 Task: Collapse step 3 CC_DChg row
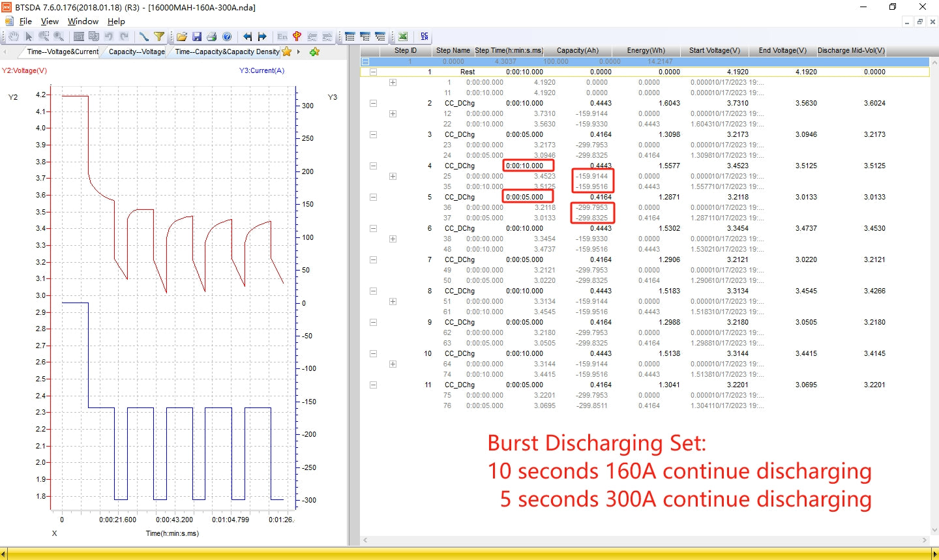point(373,134)
